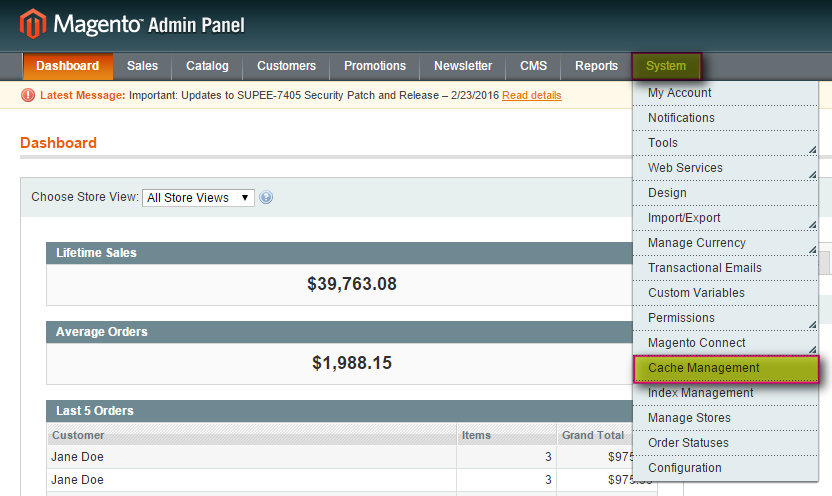Select My Account from System menu
This screenshot has width=832, height=496.
click(x=725, y=93)
